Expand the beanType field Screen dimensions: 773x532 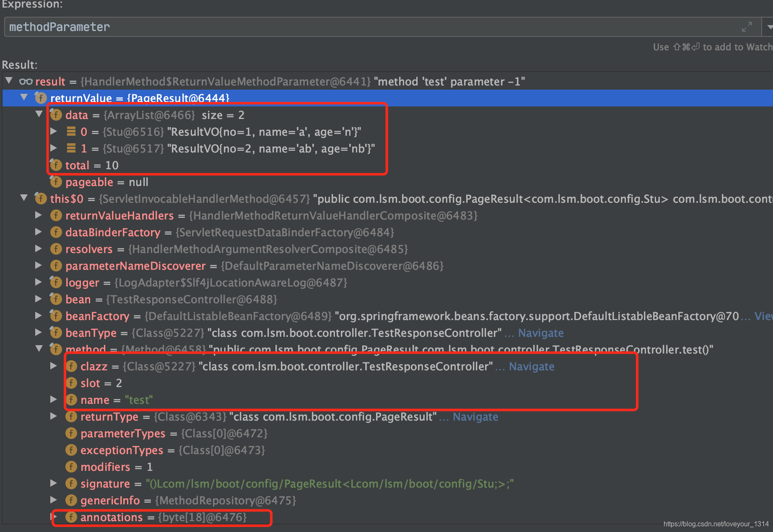(39, 332)
